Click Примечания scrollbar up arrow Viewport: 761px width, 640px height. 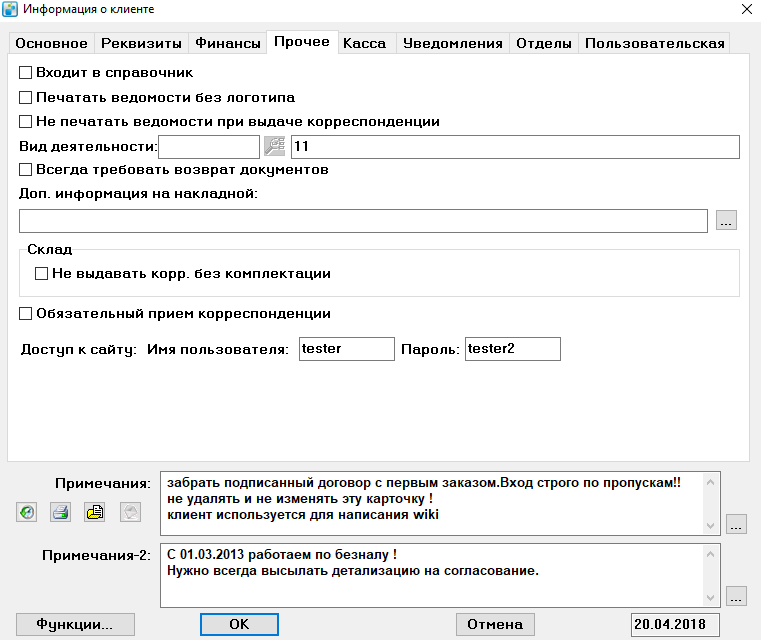[711, 482]
